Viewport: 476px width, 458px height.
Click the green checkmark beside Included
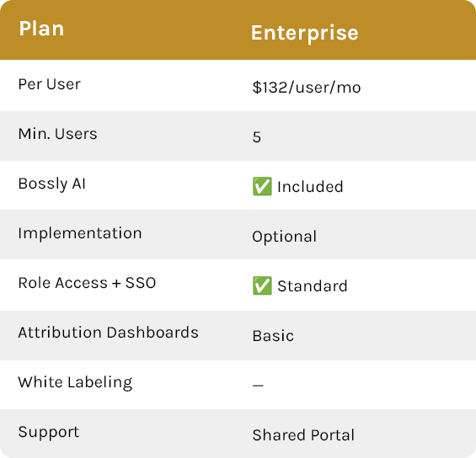pos(262,186)
